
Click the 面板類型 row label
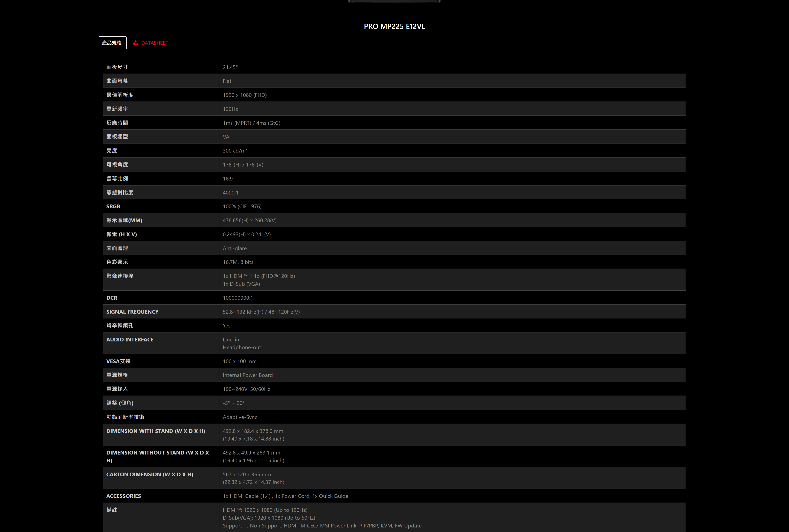(x=117, y=137)
